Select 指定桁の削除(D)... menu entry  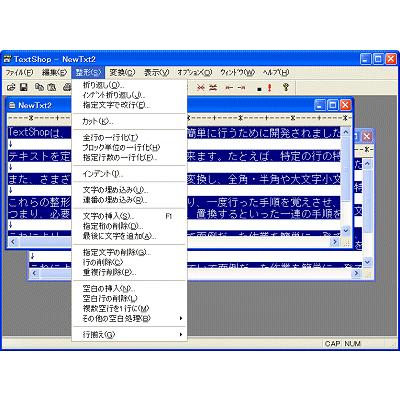[129, 226]
